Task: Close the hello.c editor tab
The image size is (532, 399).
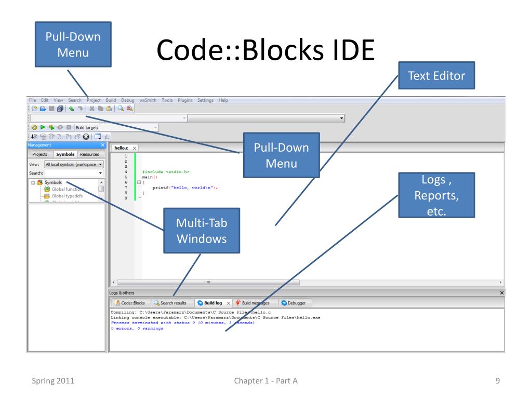Action: [x=135, y=148]
